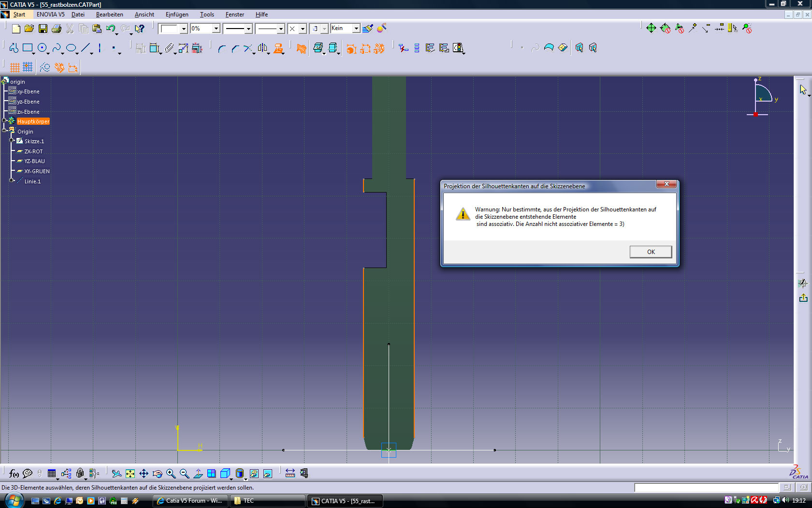Click the Zoom In magnifier icon
Viewport: 812px width, 508px height.
(x=171, y=474)
